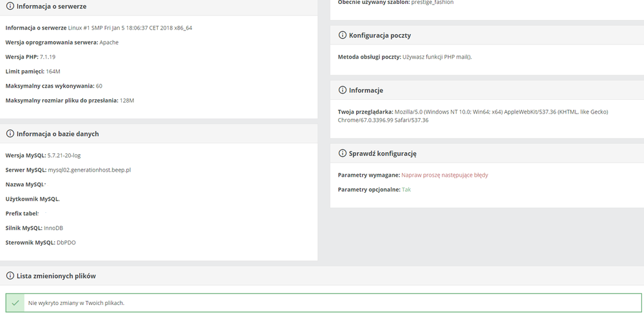Click info icon beside Sprawdź konfigurację
This screenshot has width=644, height=325.
[x=342, y=153]
